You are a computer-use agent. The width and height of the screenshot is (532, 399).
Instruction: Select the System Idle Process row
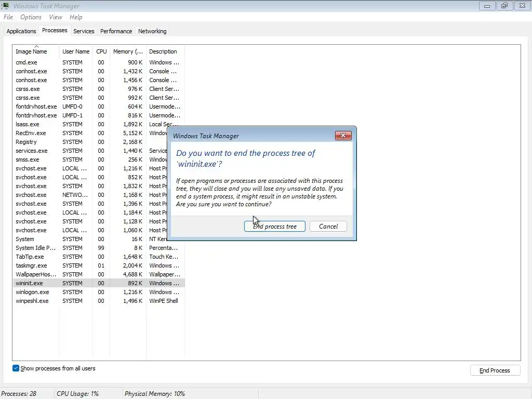pos(99,248)
